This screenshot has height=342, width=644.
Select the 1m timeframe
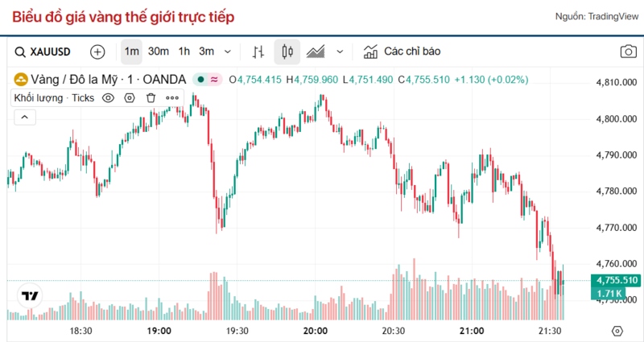[x=132, y=52]
